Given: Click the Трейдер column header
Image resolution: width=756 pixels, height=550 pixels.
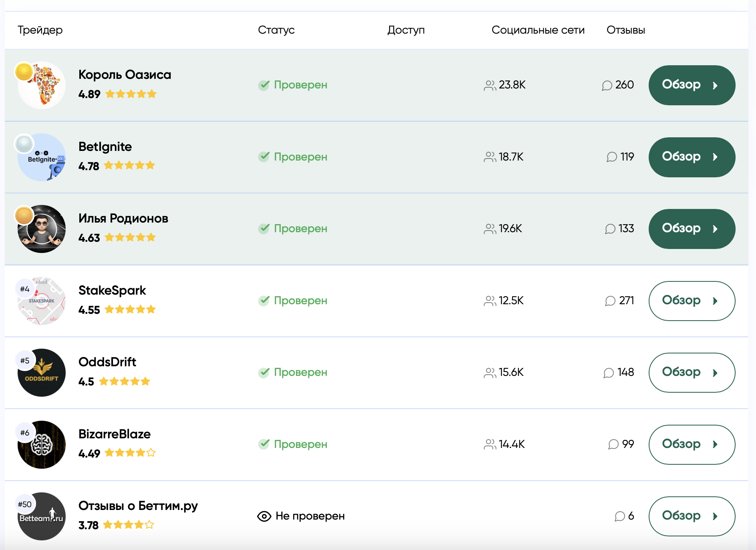Looking at the screenshot, I should [40, 30].
